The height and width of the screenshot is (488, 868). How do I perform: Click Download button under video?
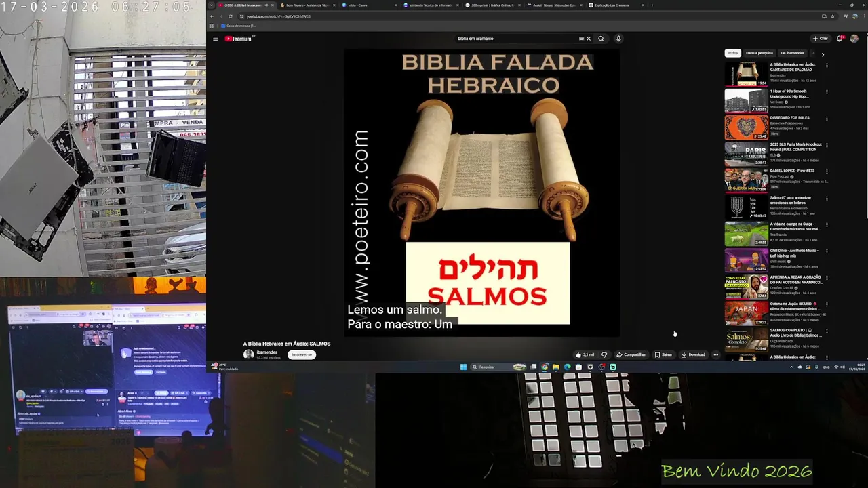click(x=693, y=354)
